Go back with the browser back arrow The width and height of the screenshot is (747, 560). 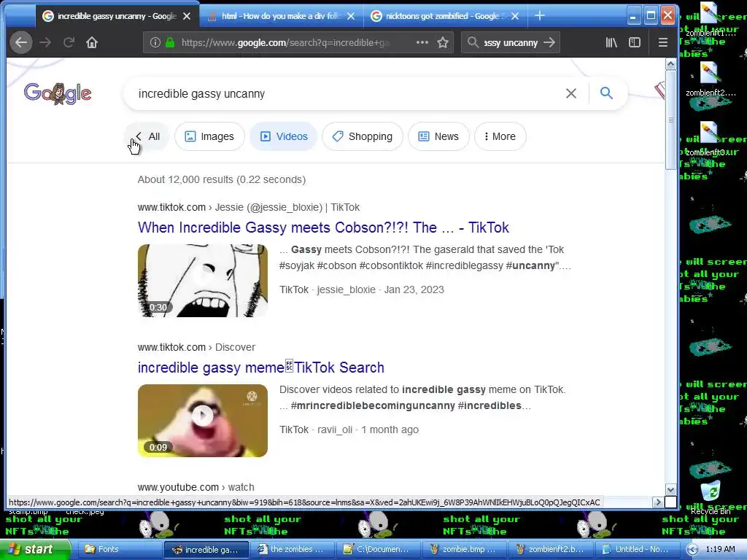coord(21,42)
